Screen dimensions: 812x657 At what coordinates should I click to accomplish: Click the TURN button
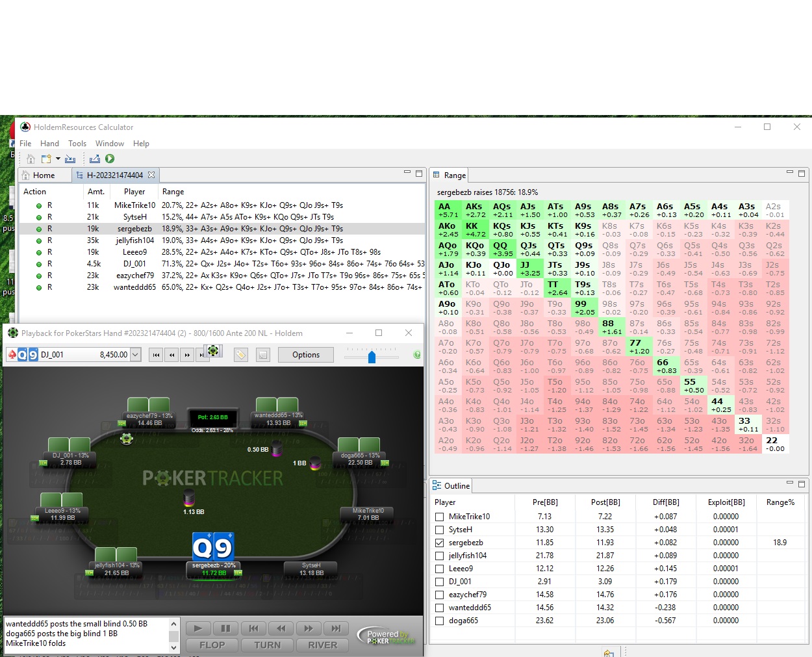[268, 645]
